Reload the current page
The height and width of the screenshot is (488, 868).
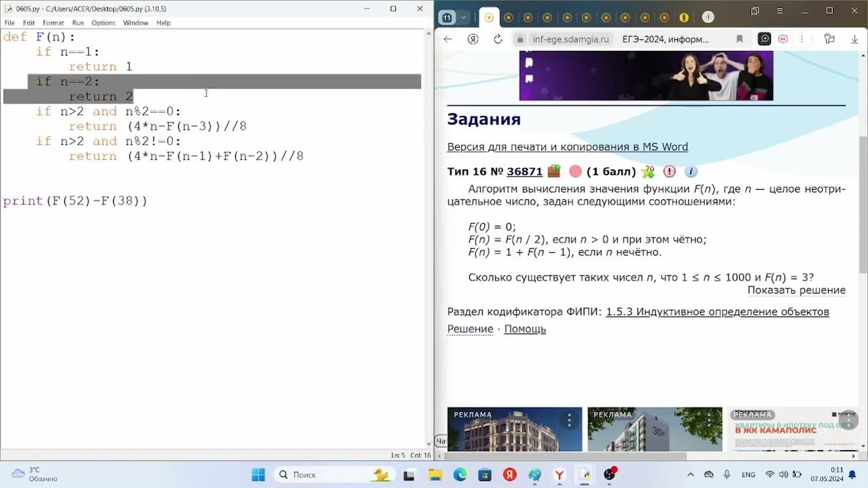tap(498, 39)
